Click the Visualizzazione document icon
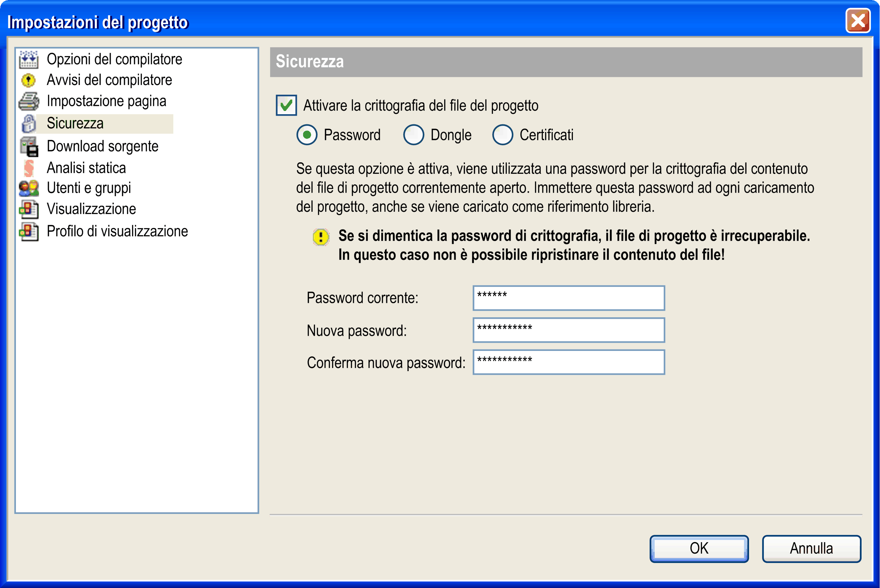This screenshot has width=880, height=588. 29,209
